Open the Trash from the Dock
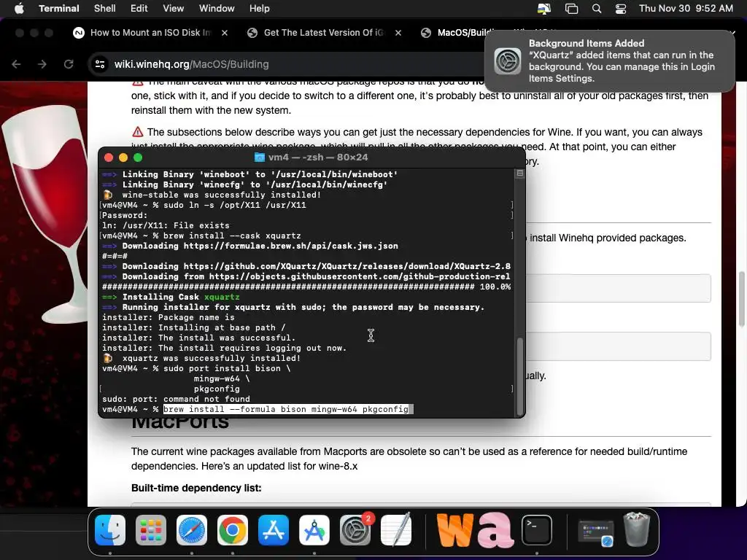Viewport: 747px width, 560px height. click(x=637, y=529)
